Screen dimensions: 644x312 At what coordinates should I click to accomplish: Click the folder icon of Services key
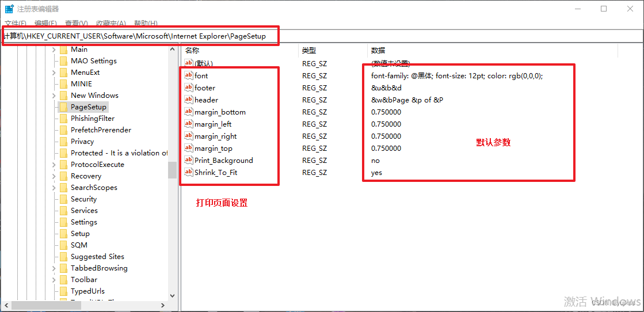pyautogui.click(x=63, y=211)
